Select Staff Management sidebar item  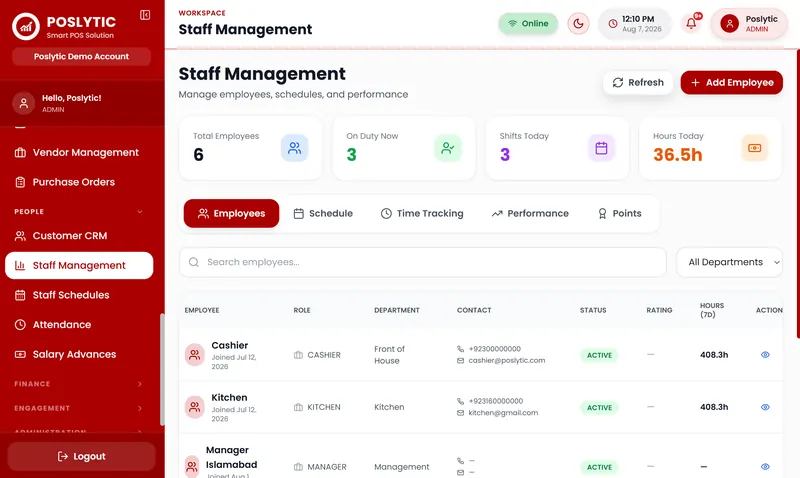[79, 265]
